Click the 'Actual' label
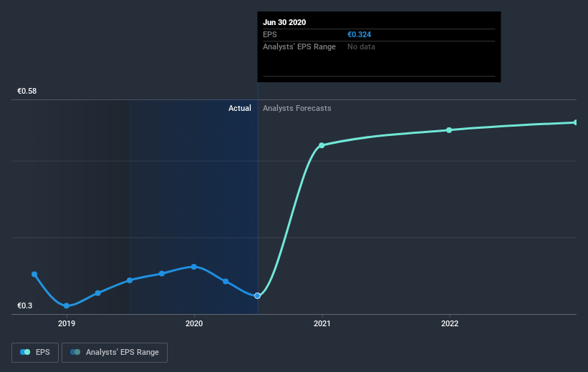The width and height of the screenshot is (588, 372). tap(240, 108)
